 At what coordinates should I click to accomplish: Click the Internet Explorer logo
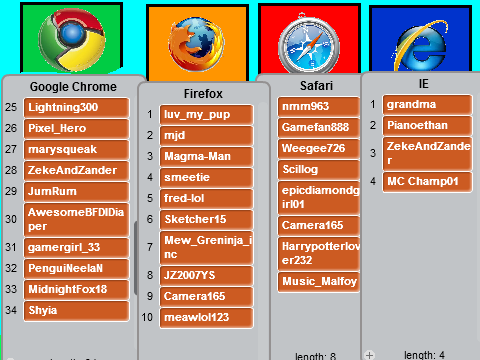[421, 45]
